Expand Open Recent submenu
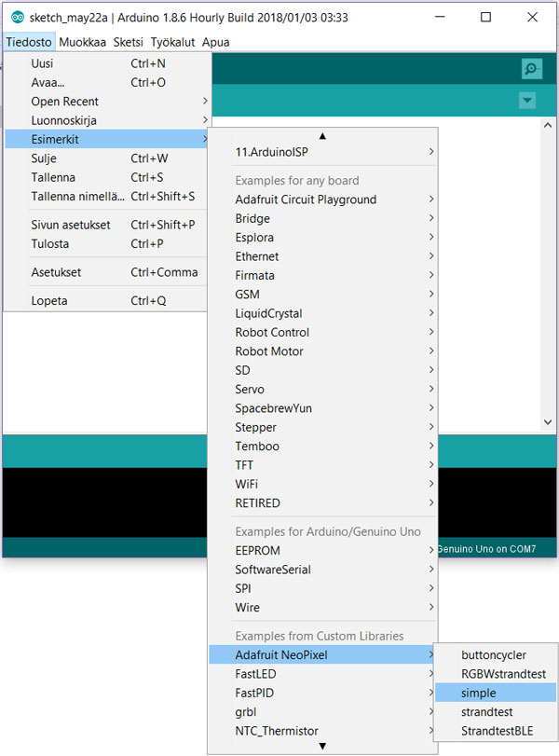Screen dimensions: 559x756 [106, 102]
